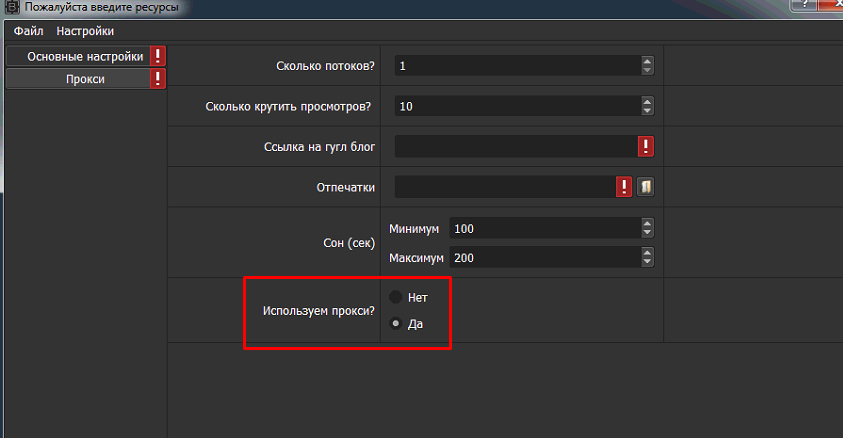
Task: Select the Да radio button for proxy
Action: coord(397,323)
